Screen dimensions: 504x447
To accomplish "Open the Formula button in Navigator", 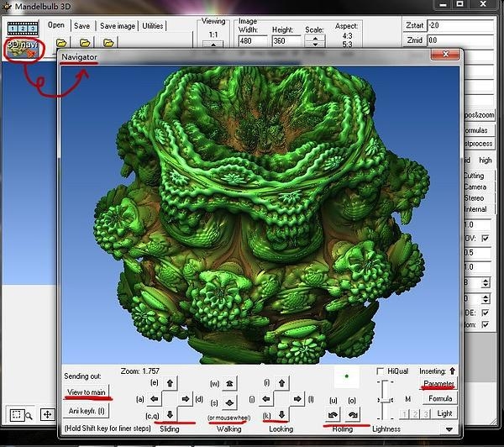I will coord(439,398).
